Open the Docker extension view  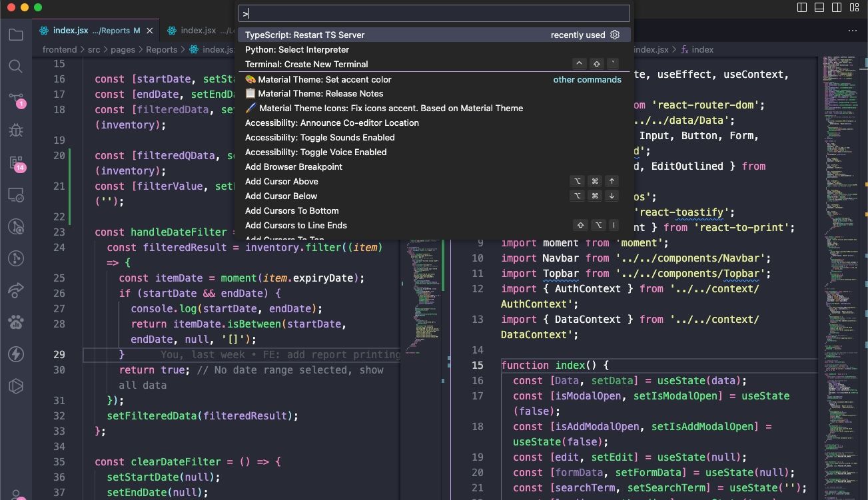(x=15, y=385)
